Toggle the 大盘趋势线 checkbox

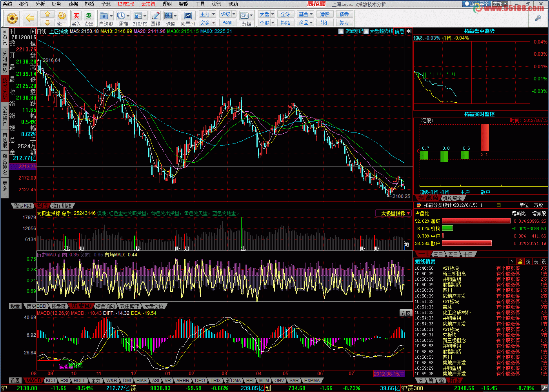coord(366,31)
